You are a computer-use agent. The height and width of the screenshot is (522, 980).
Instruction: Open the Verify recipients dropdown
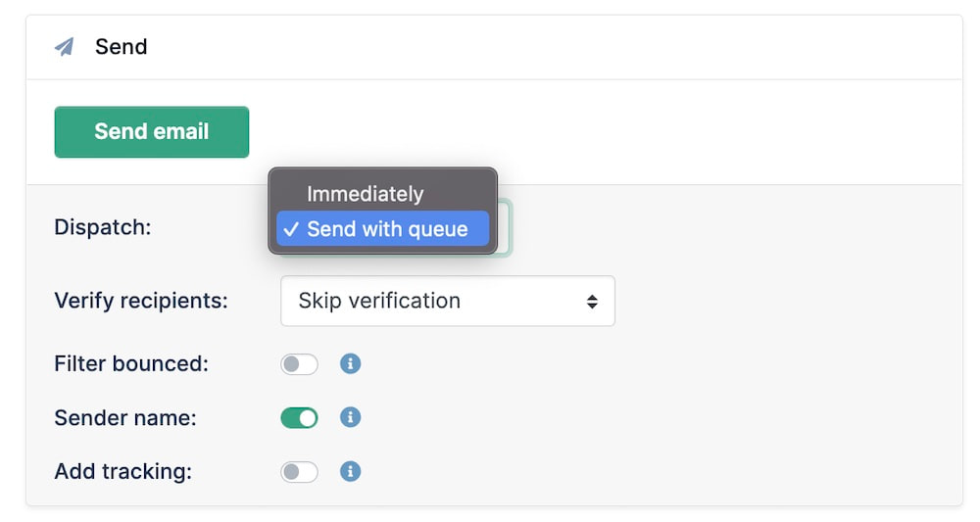point(447,301)
